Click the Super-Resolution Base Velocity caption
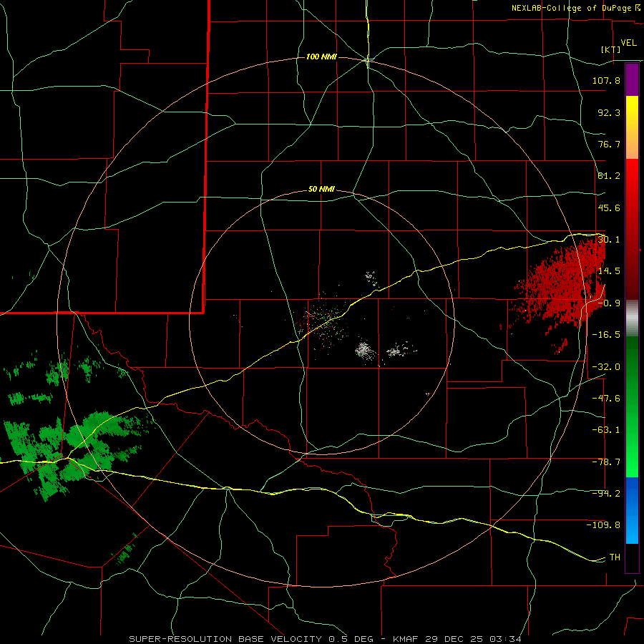Screen dimensions: 644x644 point(326,639)
